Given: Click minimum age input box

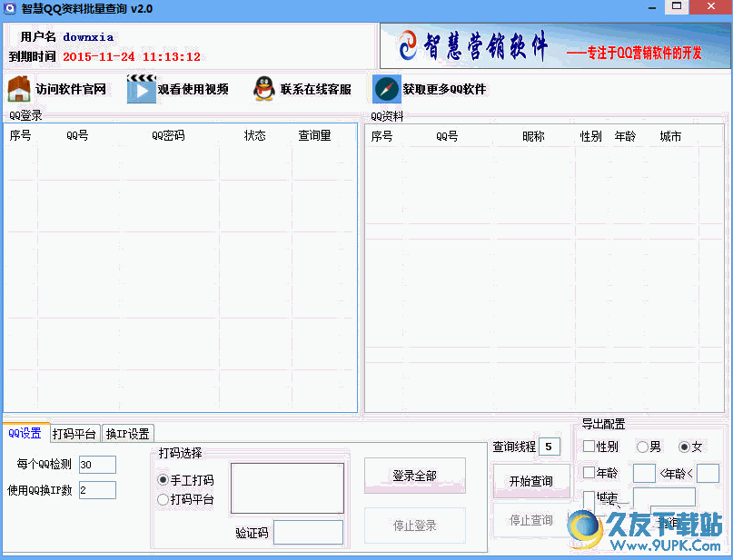Looking at the screenshot, I should tap(644, 473).
